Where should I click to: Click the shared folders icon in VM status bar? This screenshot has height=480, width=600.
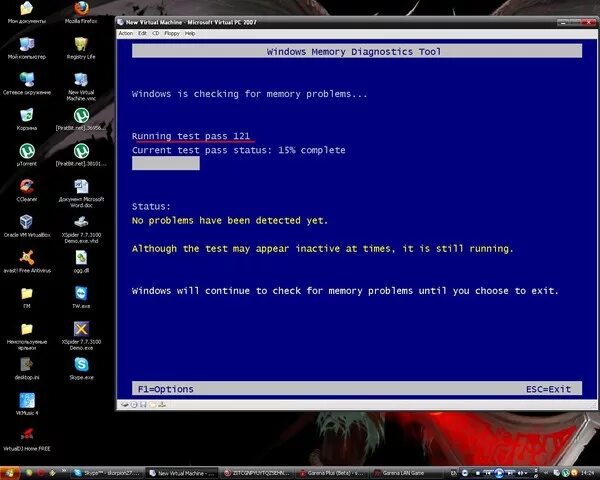[153, 405]
